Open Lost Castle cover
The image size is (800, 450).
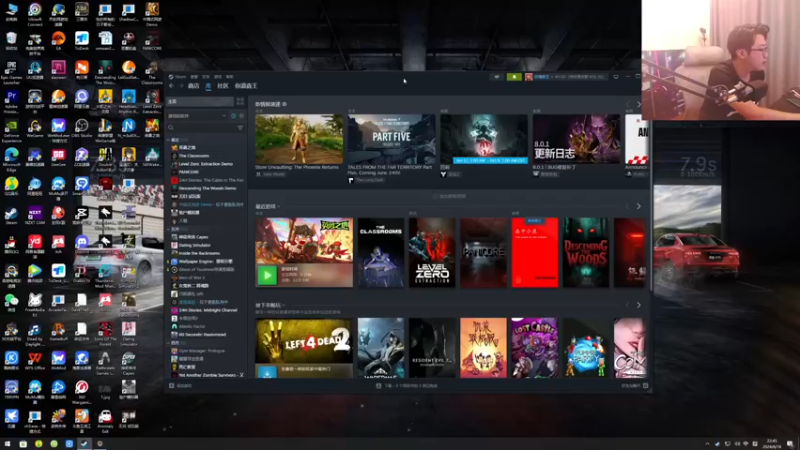pos(535,348)
